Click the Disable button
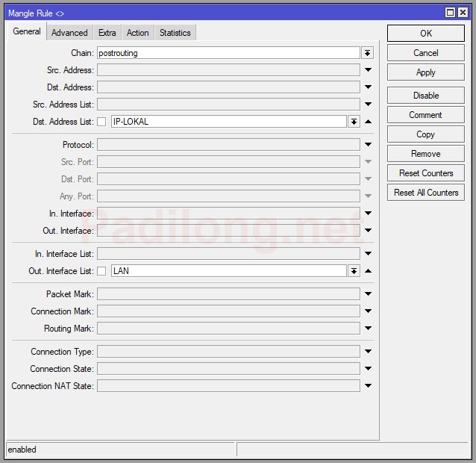 (x=426, y=96)
